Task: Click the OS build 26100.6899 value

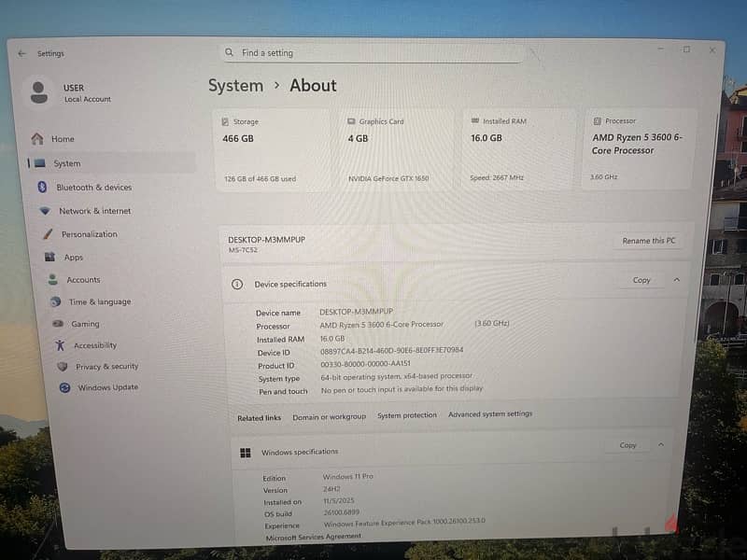Action: coord(342,512)
